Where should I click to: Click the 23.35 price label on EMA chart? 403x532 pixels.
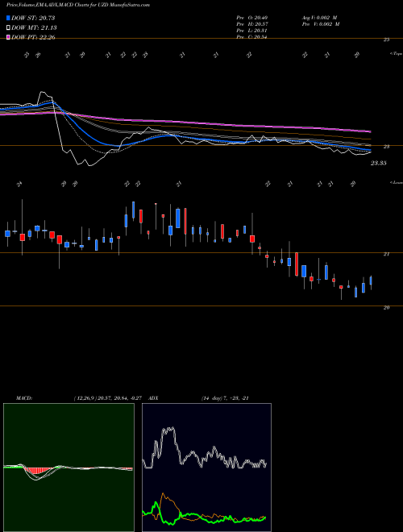(379, 164)
